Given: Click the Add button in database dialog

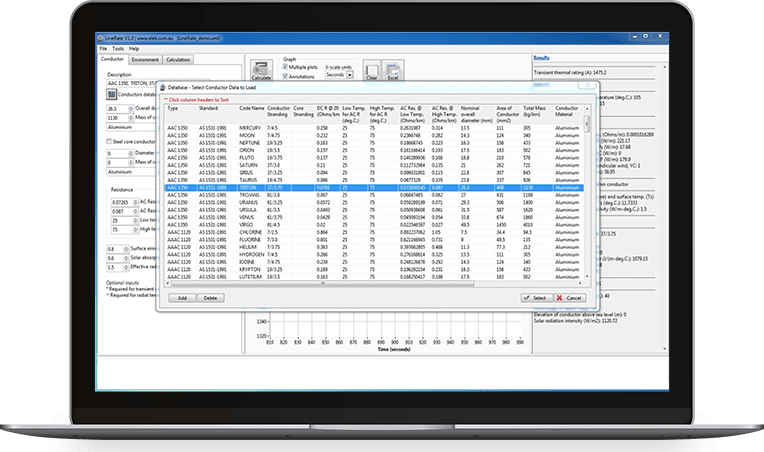Looking at the screenshot, I should point(182,298).
